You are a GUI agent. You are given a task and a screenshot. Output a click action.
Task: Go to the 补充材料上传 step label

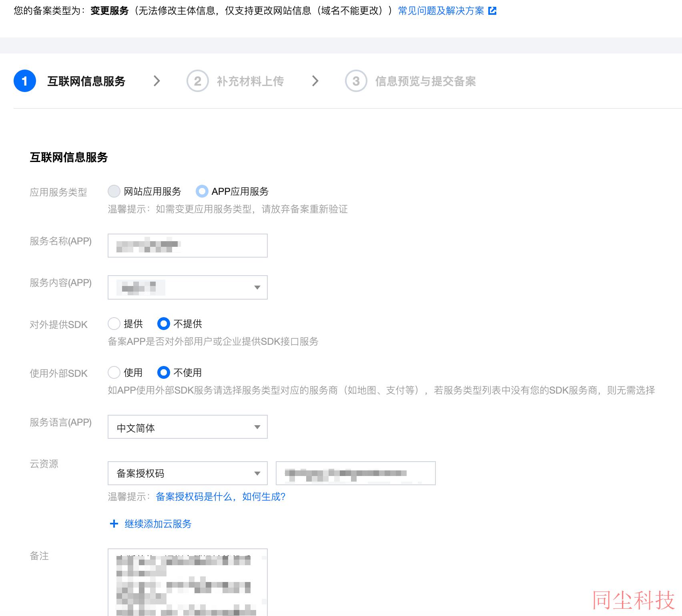(251, 81)
